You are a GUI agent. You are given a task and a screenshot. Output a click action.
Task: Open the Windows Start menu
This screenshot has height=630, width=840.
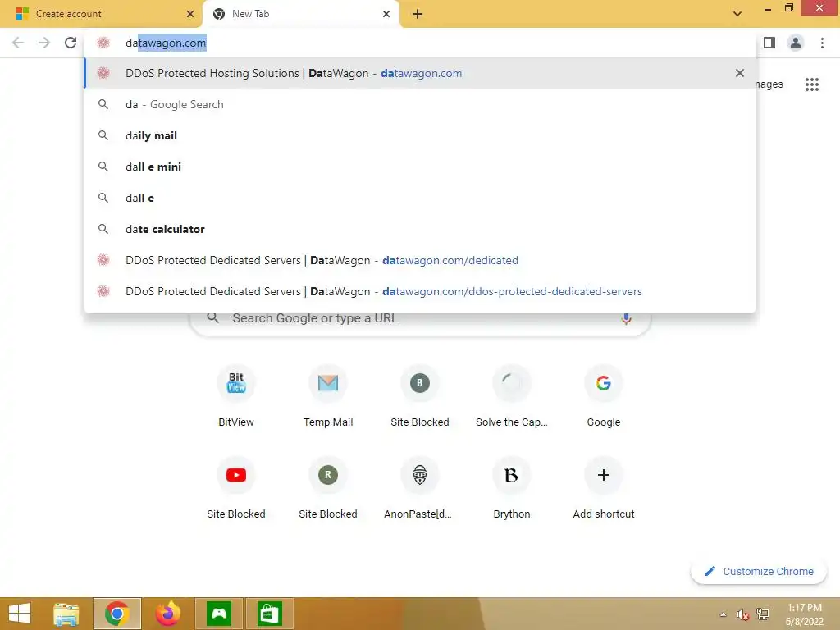point(20,614)
